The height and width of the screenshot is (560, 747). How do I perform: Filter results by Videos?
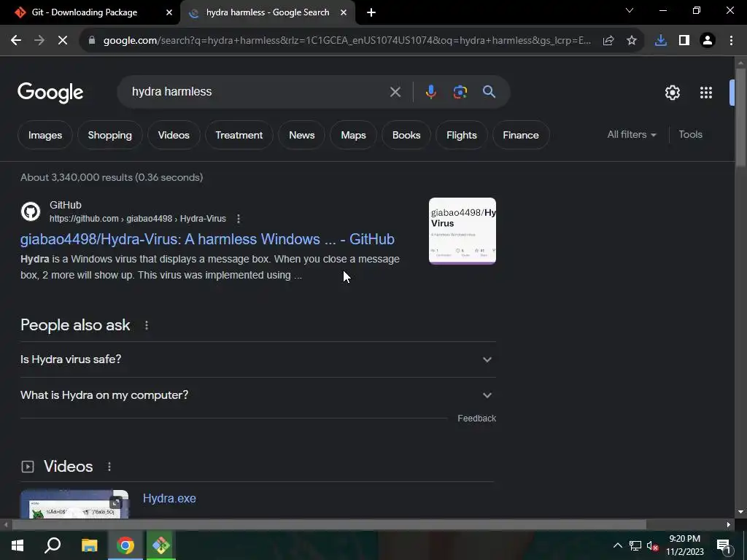pos(174,135)
